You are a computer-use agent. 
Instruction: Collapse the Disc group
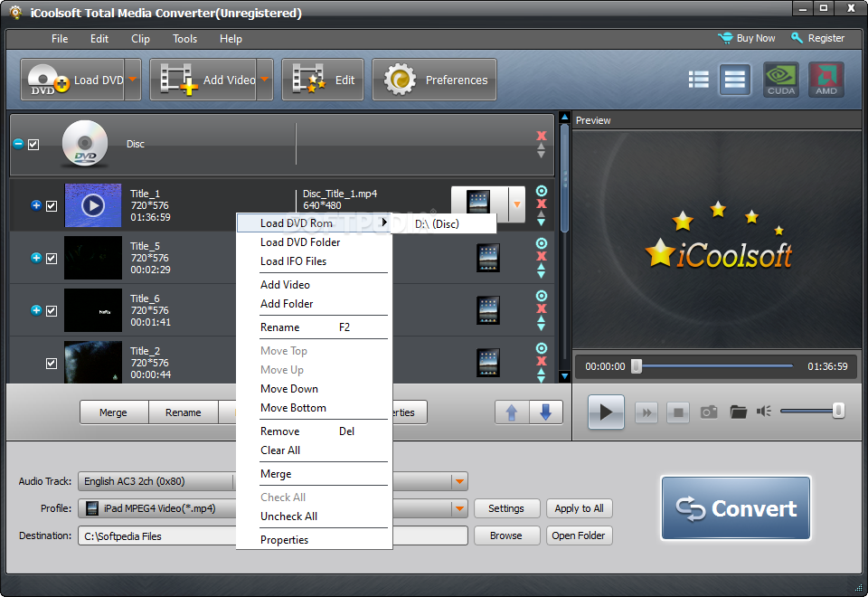[18, 144]
